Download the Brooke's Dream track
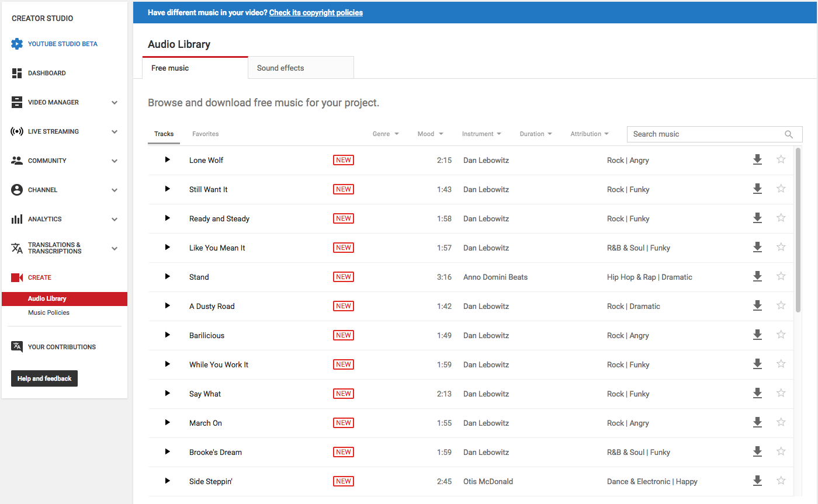The height and width of the screenshot is (504, 818). [x=757, y=451]
